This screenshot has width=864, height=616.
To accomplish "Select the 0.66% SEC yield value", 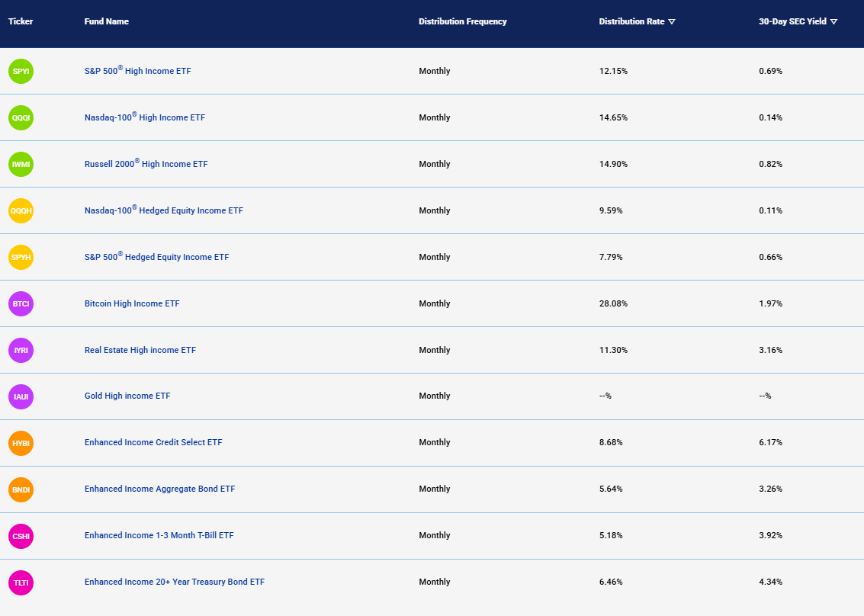I will pos(770,258).
